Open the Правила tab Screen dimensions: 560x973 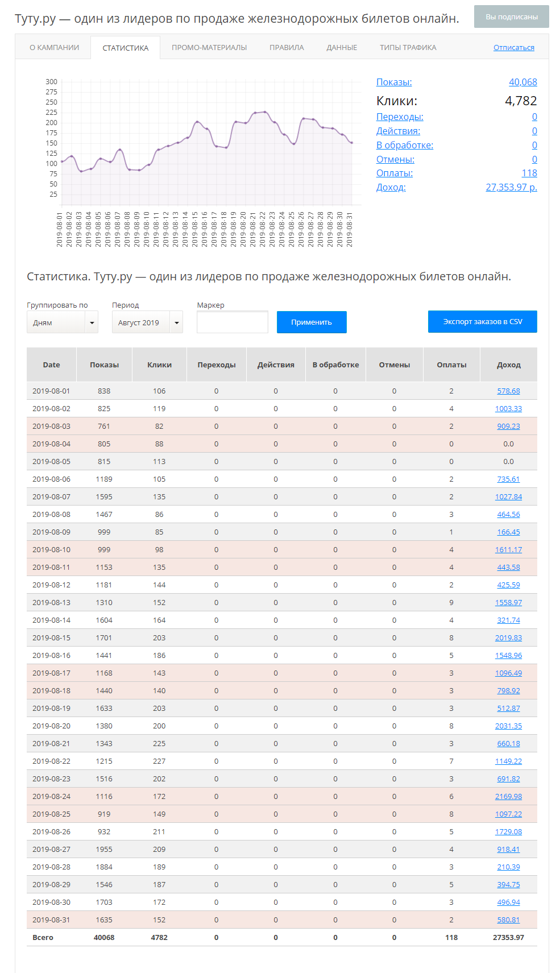(287, 48)
